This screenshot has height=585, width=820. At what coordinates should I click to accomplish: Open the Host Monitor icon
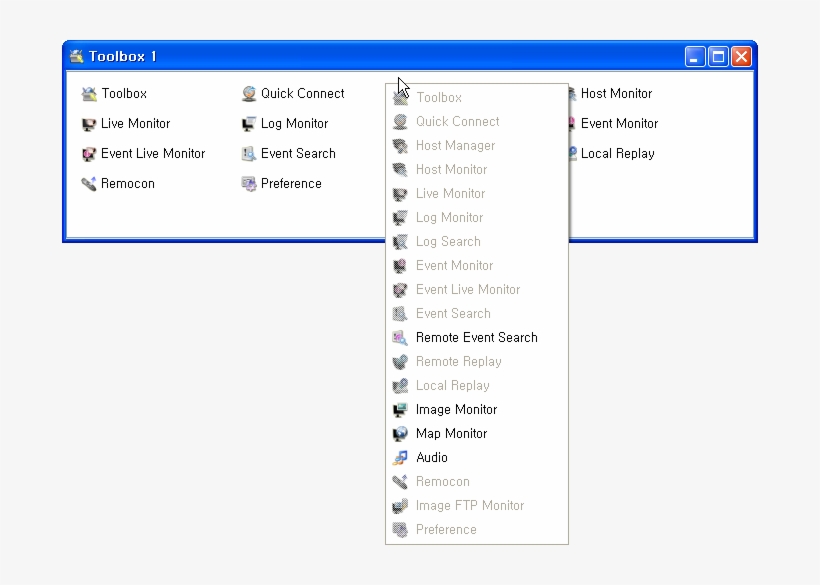click(x=615, y=93)
